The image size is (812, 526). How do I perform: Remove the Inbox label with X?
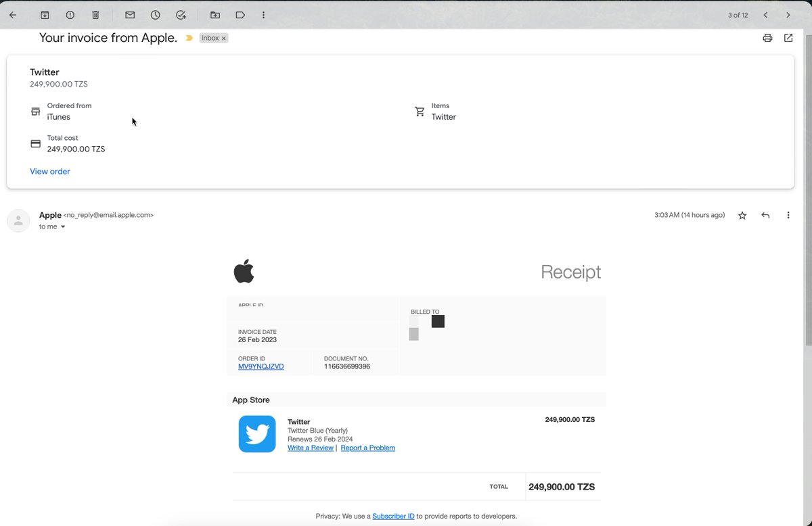224,39
